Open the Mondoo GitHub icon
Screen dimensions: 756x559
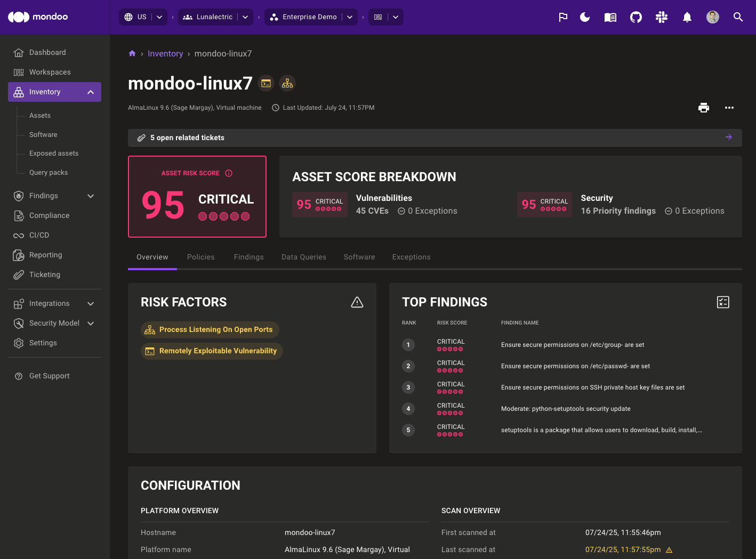[636, 17]
